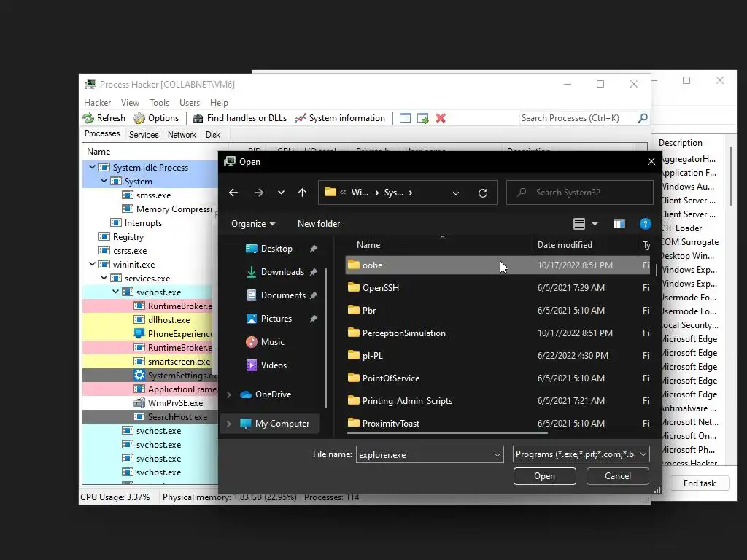This screenshot has height=560, width=747.
Task: Expand My Computer in navigation pane
Action: pyautogui.click(x=228, y=424)
